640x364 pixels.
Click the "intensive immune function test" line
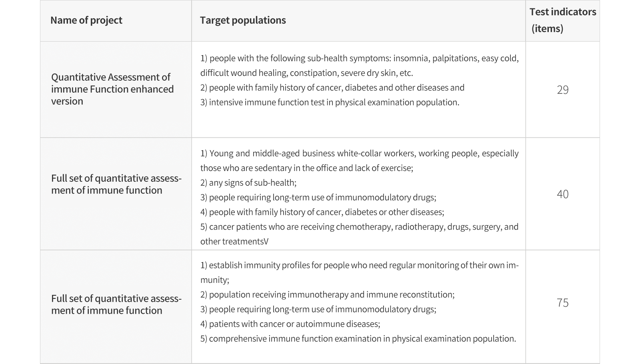point(330,102)
